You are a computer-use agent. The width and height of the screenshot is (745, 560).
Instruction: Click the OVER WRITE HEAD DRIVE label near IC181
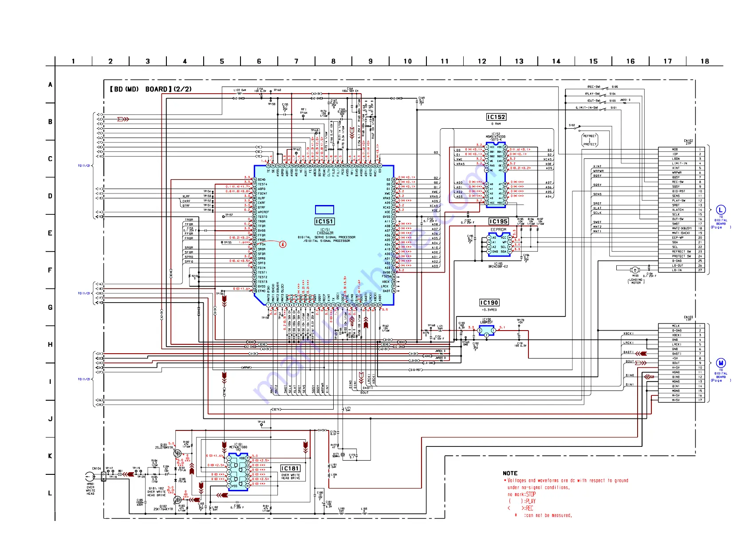point(291,477)
